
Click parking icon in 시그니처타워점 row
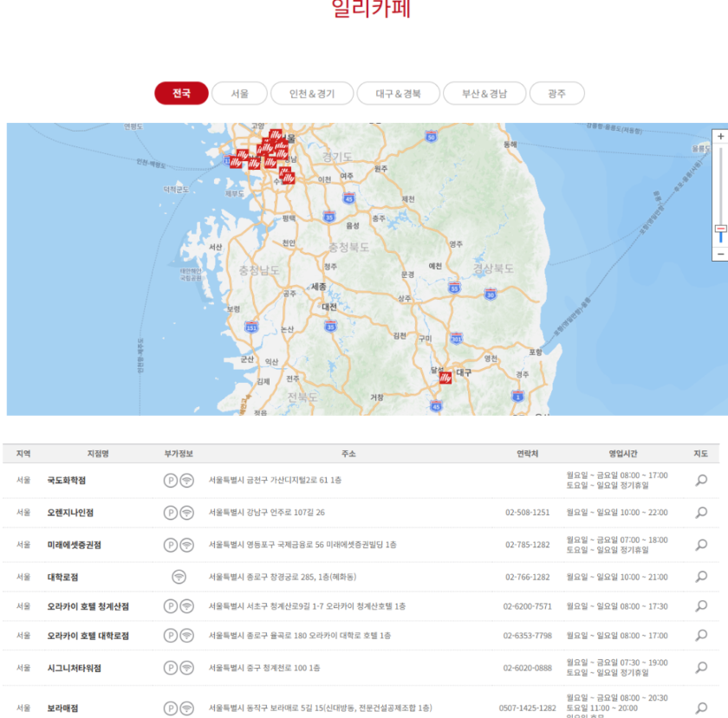[171, 668]
